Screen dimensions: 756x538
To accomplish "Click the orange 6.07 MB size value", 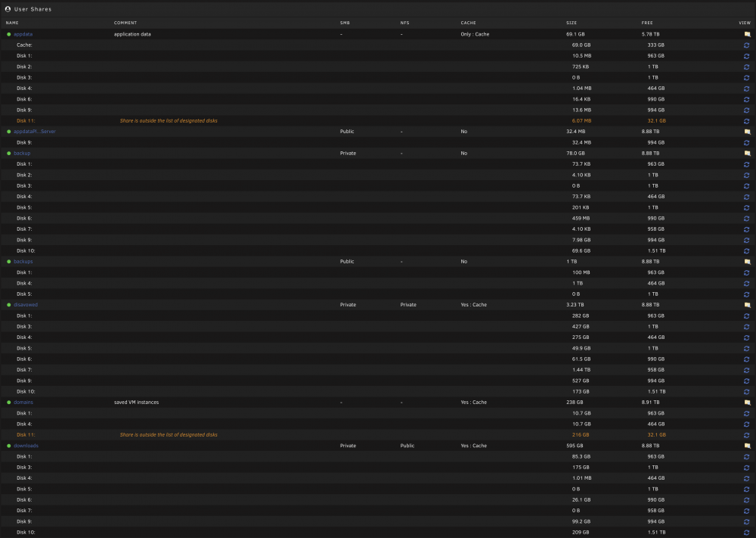I will click(581, 120).
